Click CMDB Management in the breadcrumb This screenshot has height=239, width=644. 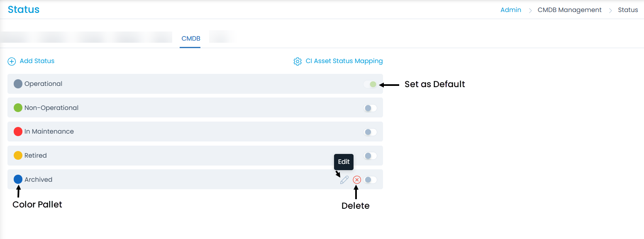click(x=569, y=10)
